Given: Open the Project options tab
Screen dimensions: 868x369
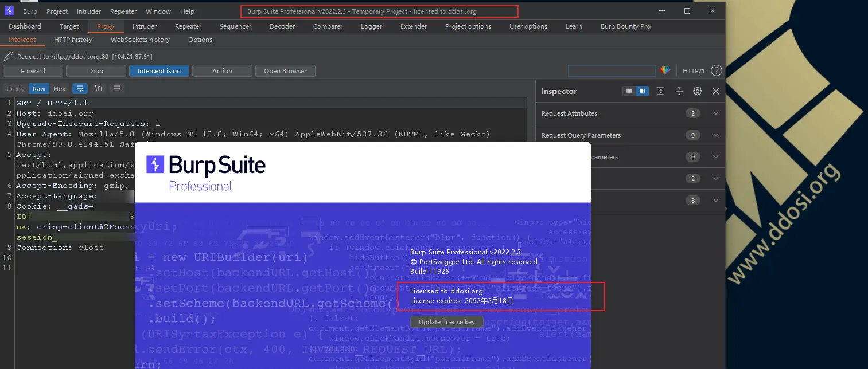Looking at the screenshot, I should [x=468, y=26].
